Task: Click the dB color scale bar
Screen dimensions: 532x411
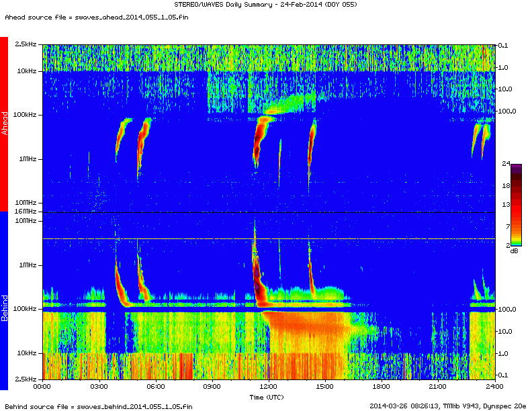Action: [516, 205]
